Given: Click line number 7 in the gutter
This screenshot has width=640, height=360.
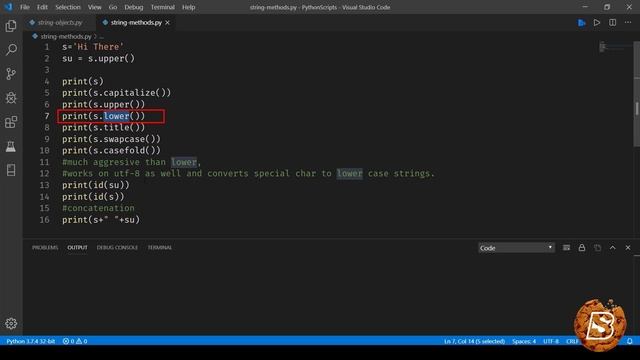Looking at the screenshot, I should point(47,116).
